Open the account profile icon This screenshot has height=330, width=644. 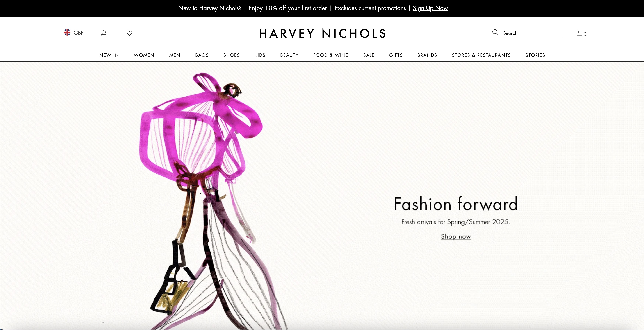104,33
